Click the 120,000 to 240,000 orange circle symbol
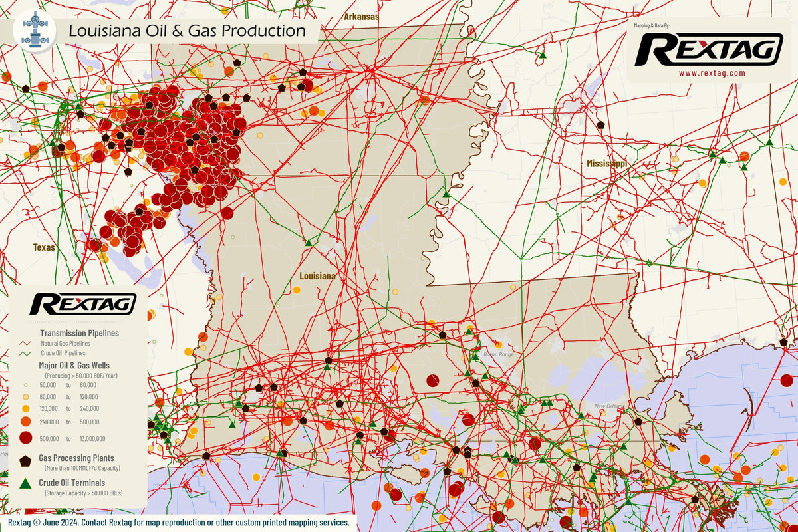 point(25,408)
